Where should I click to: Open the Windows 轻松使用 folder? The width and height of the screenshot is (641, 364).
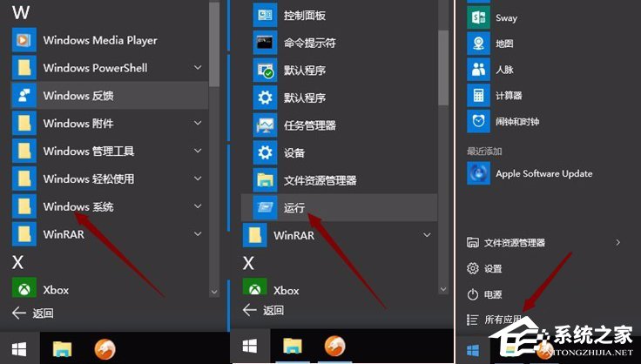[110, 179]
